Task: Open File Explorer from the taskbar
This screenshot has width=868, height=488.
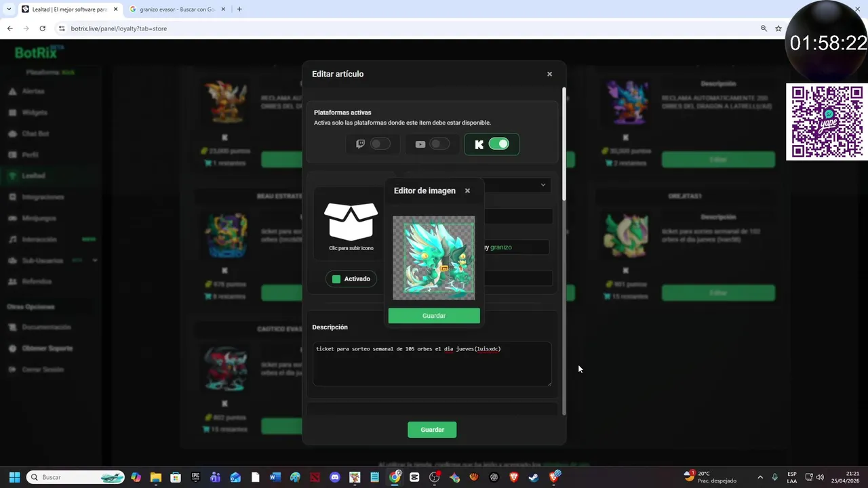Action: click(156, 477)
